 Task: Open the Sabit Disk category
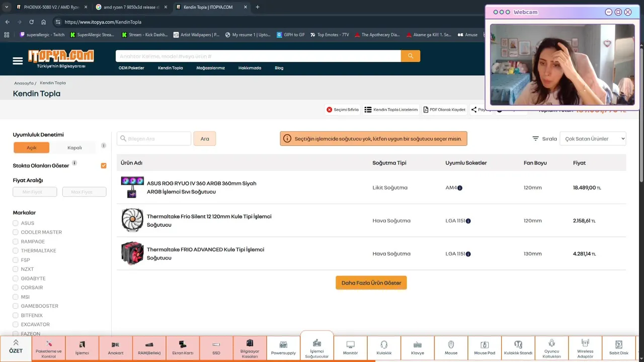(x=618, y=348)
